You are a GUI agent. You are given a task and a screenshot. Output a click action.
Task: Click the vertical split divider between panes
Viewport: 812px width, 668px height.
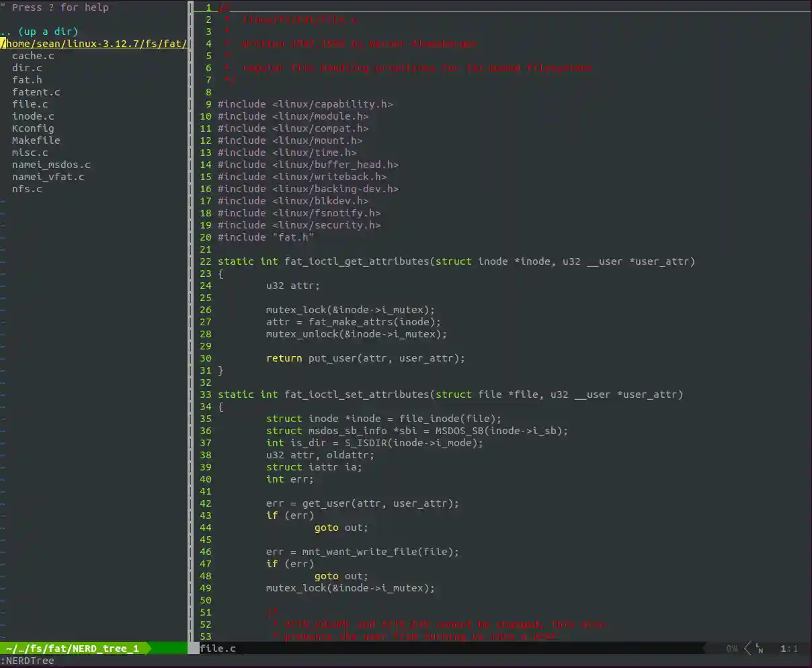tap(190, 336)
